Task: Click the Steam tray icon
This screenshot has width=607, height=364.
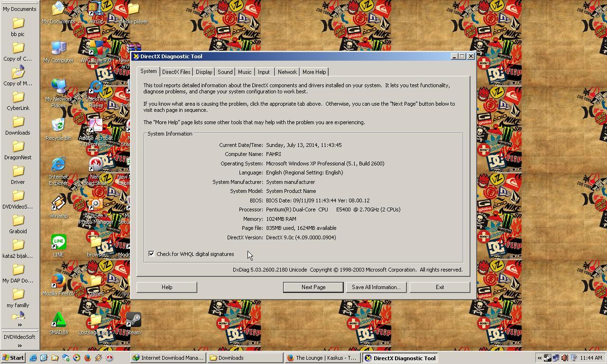Action: pos(548,358)
